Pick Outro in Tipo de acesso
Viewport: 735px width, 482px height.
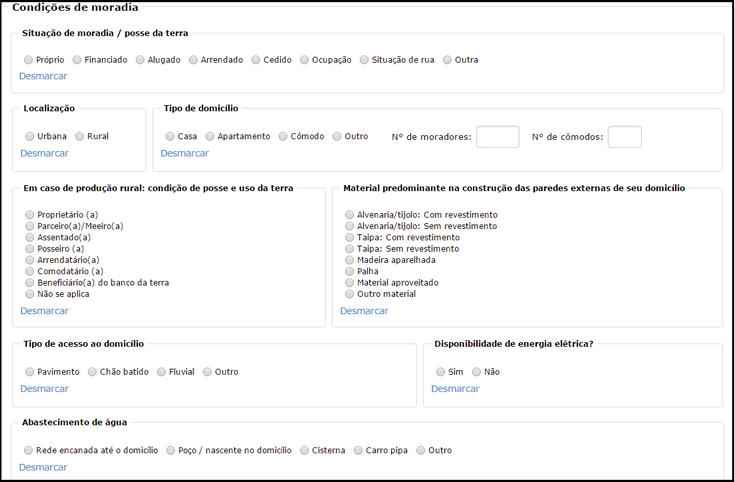click(208, 372)
